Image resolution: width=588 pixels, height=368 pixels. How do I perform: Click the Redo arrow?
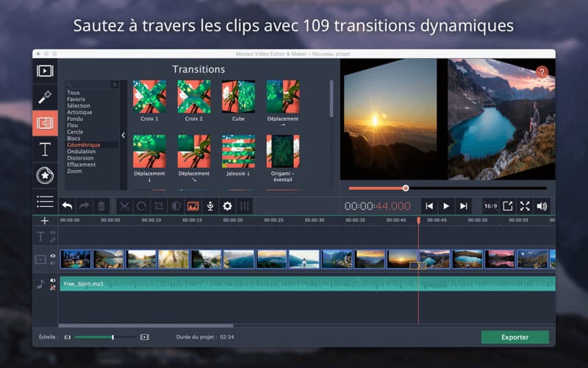coord(84,206)
